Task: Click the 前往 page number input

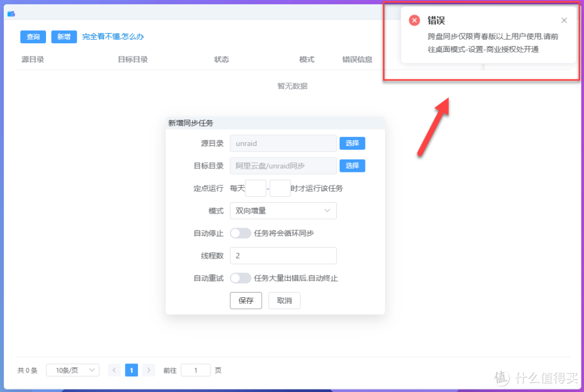Action: point(195,370)
